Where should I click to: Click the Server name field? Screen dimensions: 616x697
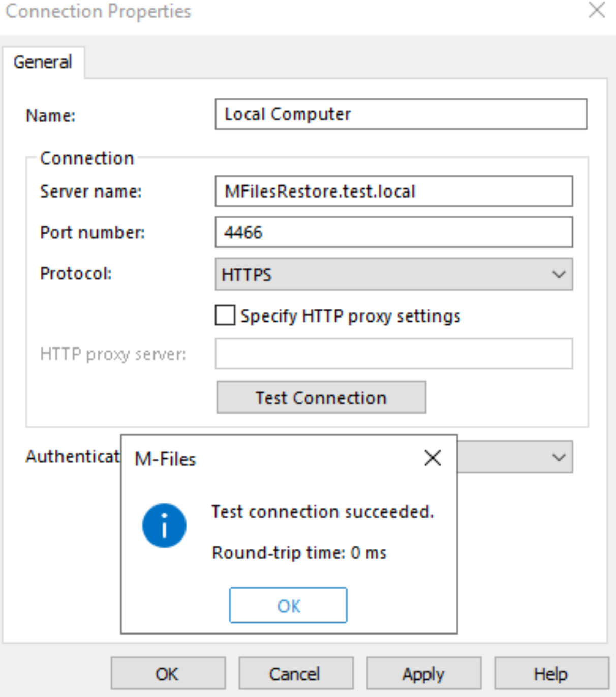394,191
